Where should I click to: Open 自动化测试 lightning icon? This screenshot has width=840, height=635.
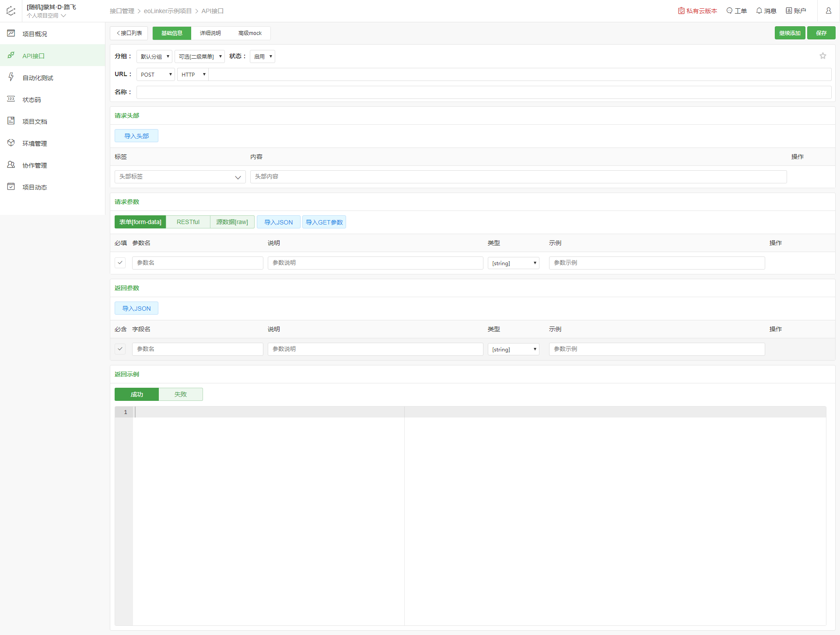(11, 77)
